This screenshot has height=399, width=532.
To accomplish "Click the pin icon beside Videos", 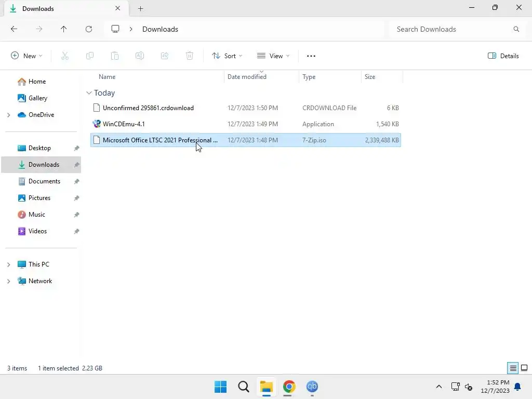I will coord(77,231).
